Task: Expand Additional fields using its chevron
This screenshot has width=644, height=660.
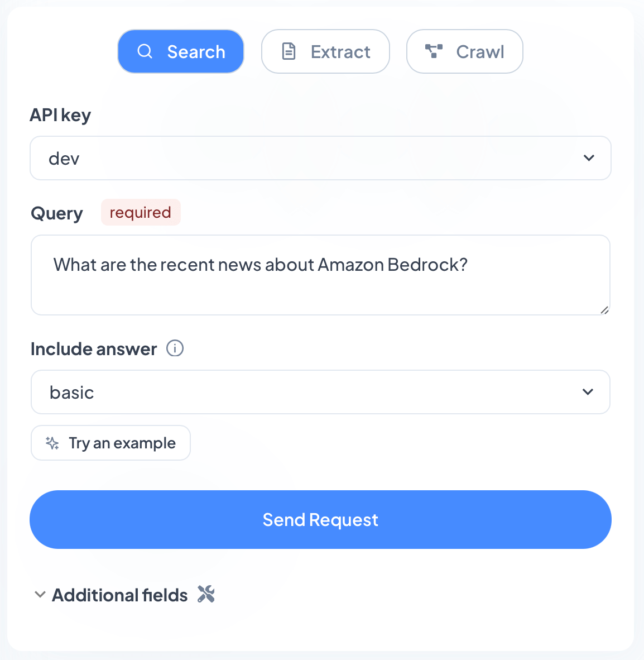Action: pyautogui.click(x=40, y=595)
